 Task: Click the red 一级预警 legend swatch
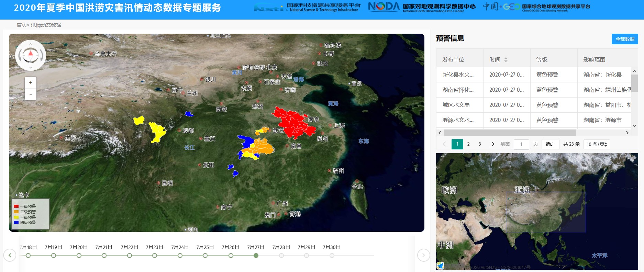coord(16,206)
